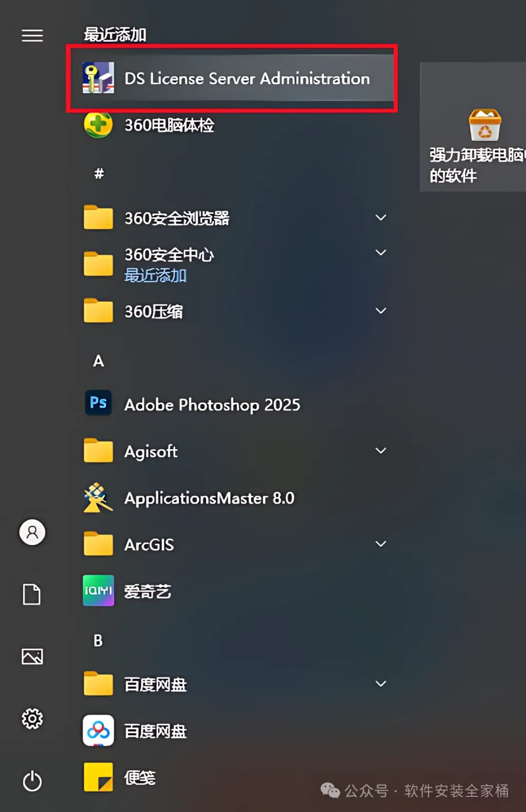Click the 便笺 sticky notes icon
Image resolution: width=526 pixels, height=812 pixels.
pos(98,777)
